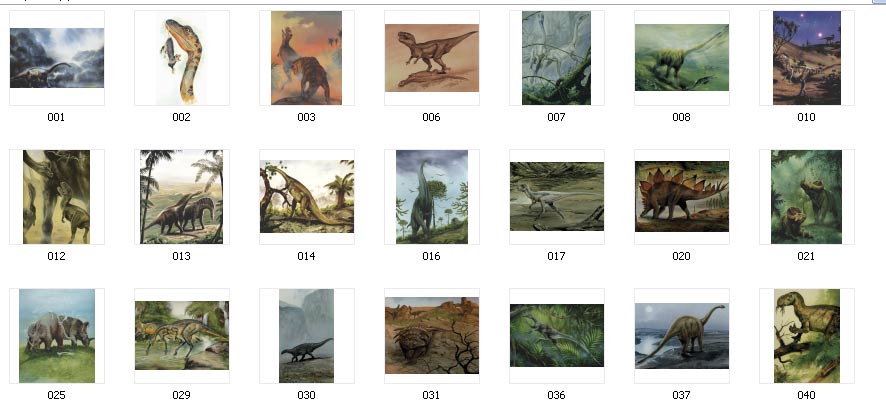Screen dimensions: 886x411
Task: Click the 040 file name label
Action: tap(806, 395)
